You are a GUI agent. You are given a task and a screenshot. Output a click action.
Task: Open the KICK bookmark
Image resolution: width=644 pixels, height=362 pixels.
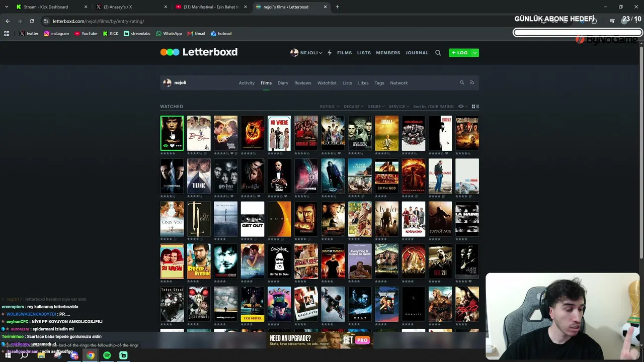pyautogui.click(x=111, y=34)
